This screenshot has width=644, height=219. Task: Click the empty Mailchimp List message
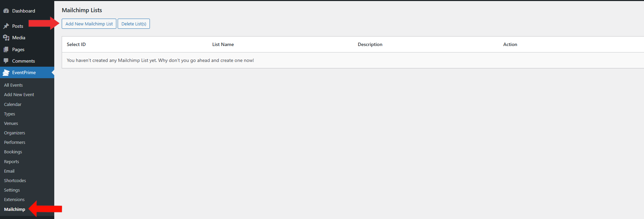point(160,60)
